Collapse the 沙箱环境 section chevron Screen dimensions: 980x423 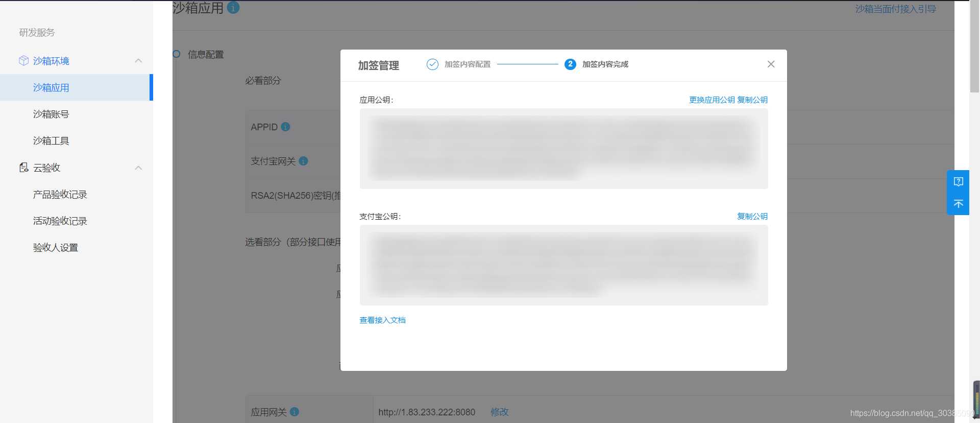138,61
